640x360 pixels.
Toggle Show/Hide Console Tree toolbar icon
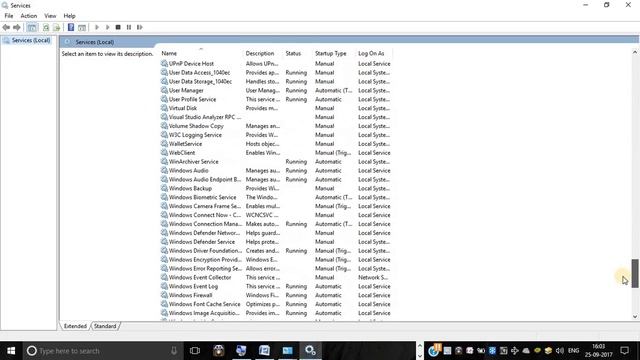coord(32,27)
